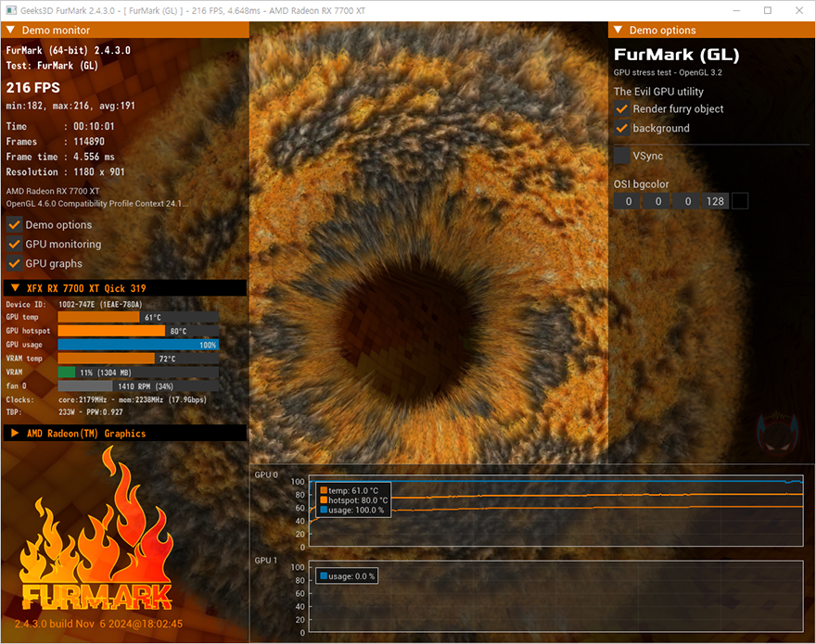Image resolution: width=816 pixels, height=644 pixels.
Task: Click the GPU 0 graph legend box
Action: click(x=352, y=500)
